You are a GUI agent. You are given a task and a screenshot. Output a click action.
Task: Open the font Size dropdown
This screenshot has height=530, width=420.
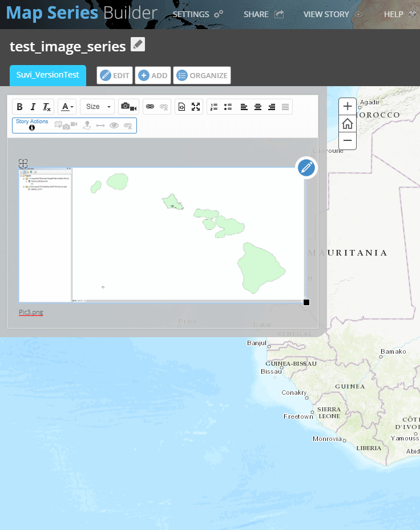pos(98,107)
